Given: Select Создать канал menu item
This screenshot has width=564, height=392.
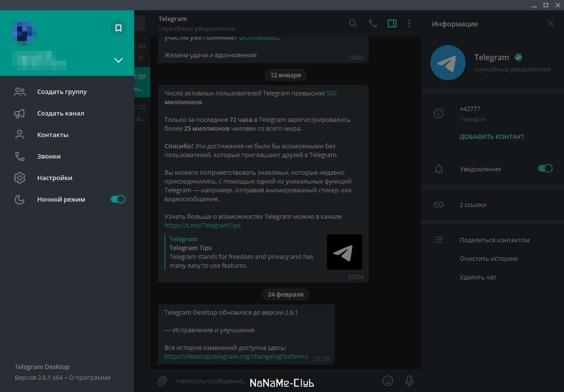Looking at the screenshot, I should pos(67,113).
